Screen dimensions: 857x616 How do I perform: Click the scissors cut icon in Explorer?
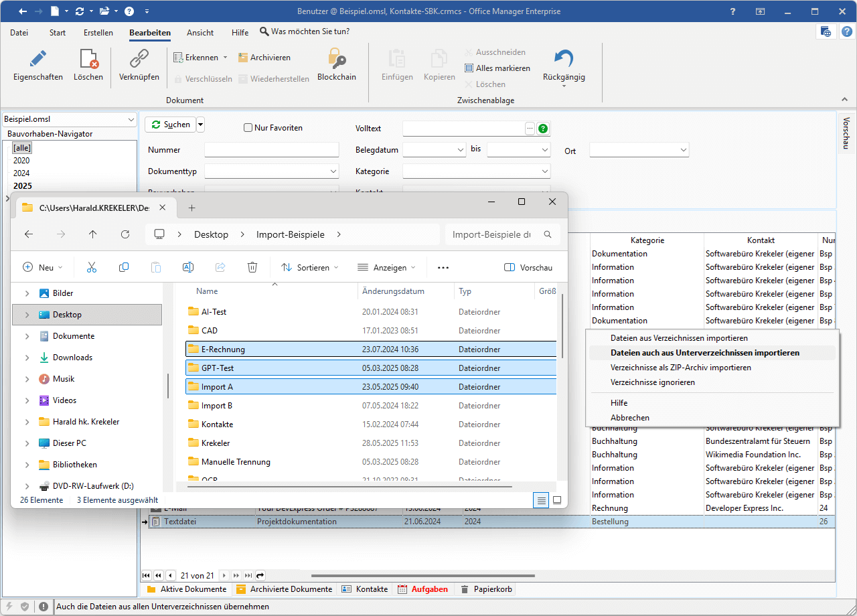tap(92, 267)
